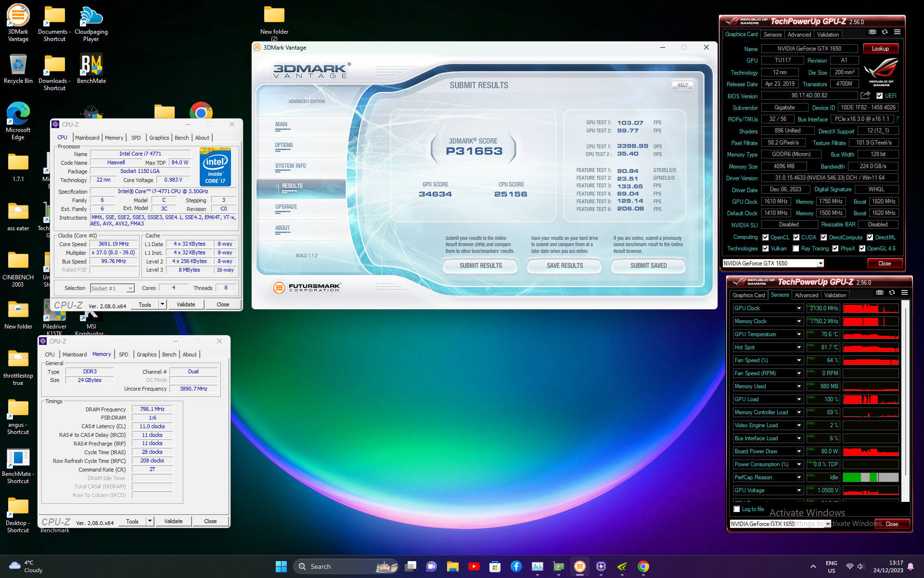
Task: Click Validate in the CPU-Z Memory window
Action: click(173, 521)
